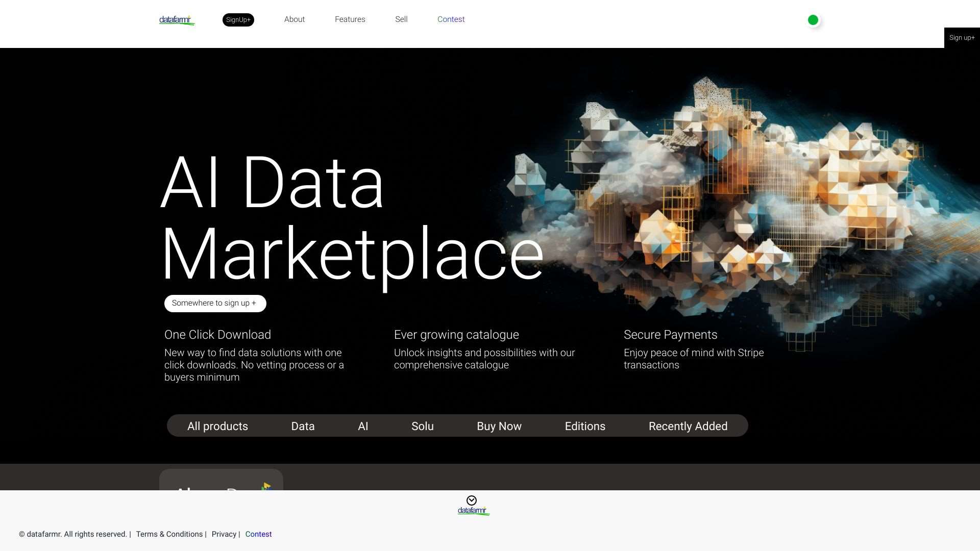Show the Recently Added products tab

pos(688,426)
